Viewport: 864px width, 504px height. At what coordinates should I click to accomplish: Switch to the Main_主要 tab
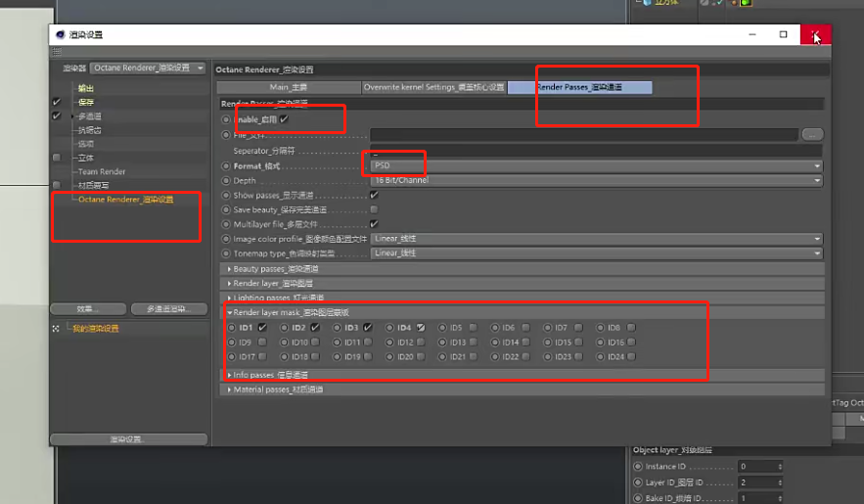pyautogui.click(x=289, y=87)
